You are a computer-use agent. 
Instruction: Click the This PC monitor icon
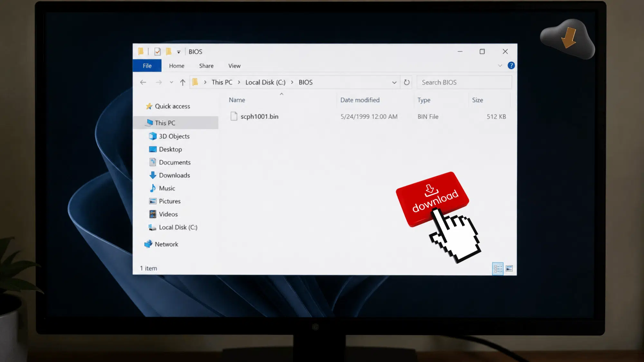click(149, 123)
